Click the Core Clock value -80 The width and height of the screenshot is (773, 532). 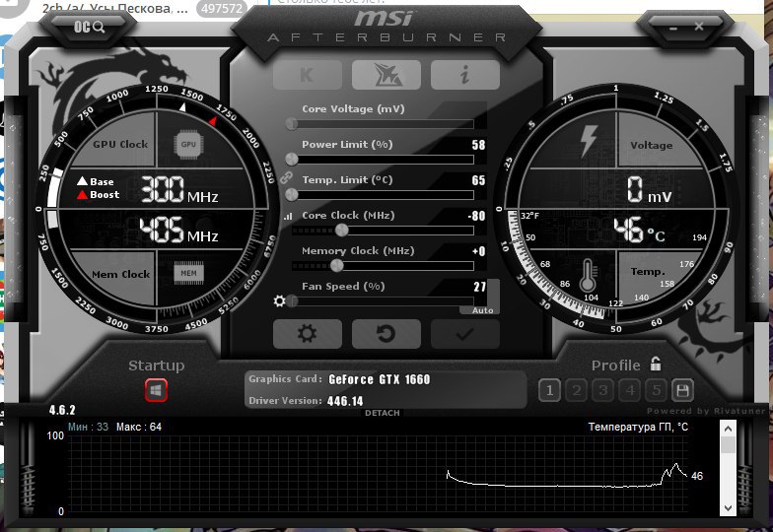(477, 216)
